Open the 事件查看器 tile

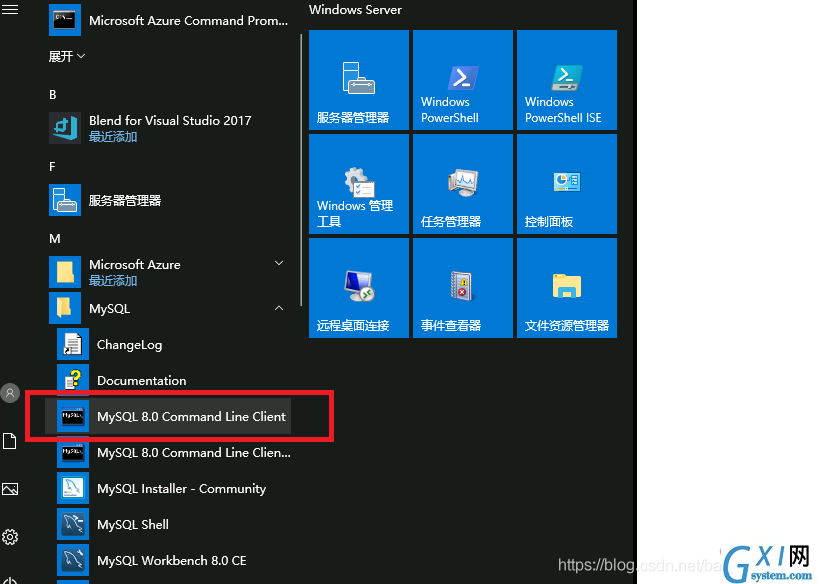[x=463, y=288]
